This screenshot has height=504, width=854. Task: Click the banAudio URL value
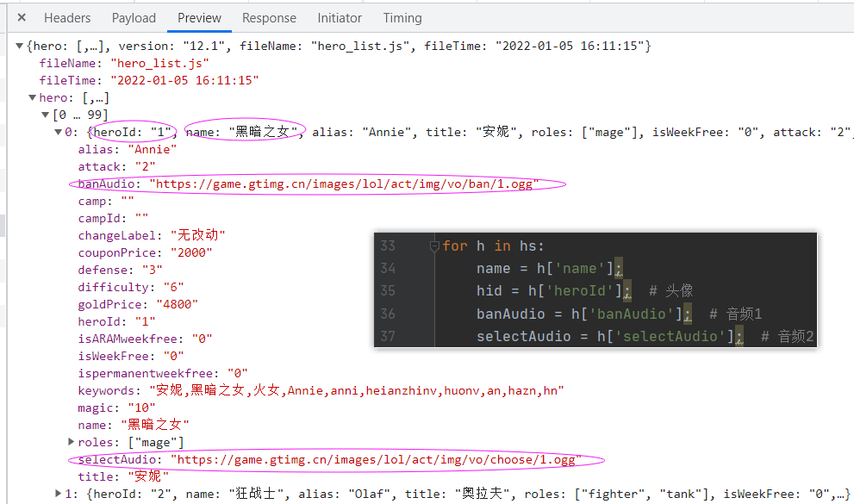(344, 184)
